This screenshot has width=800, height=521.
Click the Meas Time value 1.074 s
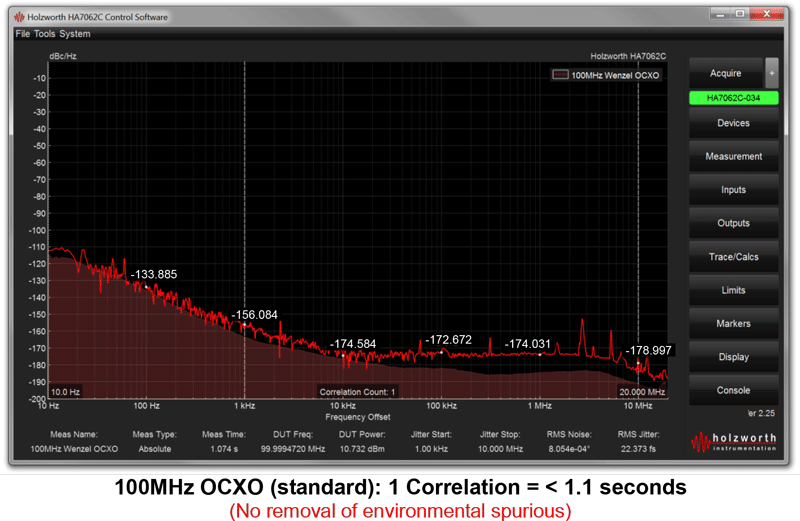point(224,449)
